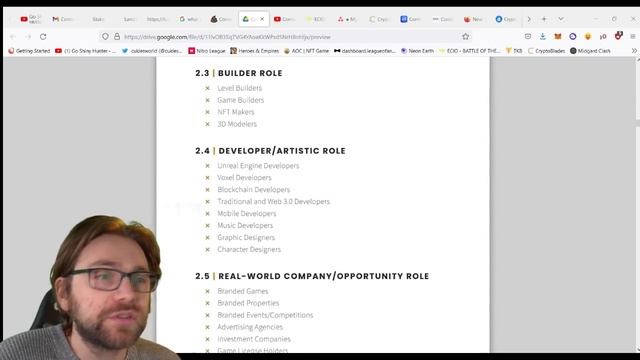Focus the drive.google.com address bar
Image resolution: width=640 pixels, height=360 pixels.
[x=286, y=37]
